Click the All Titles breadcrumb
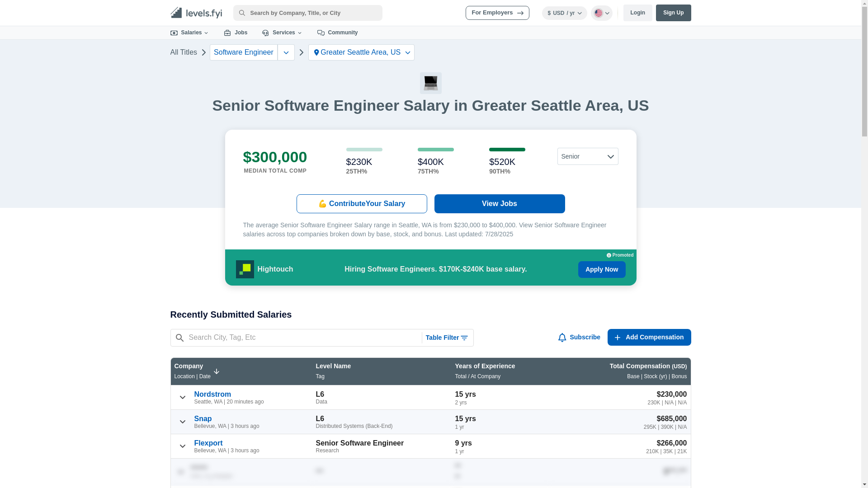The image size is (868, 488). tap(184, 52)
